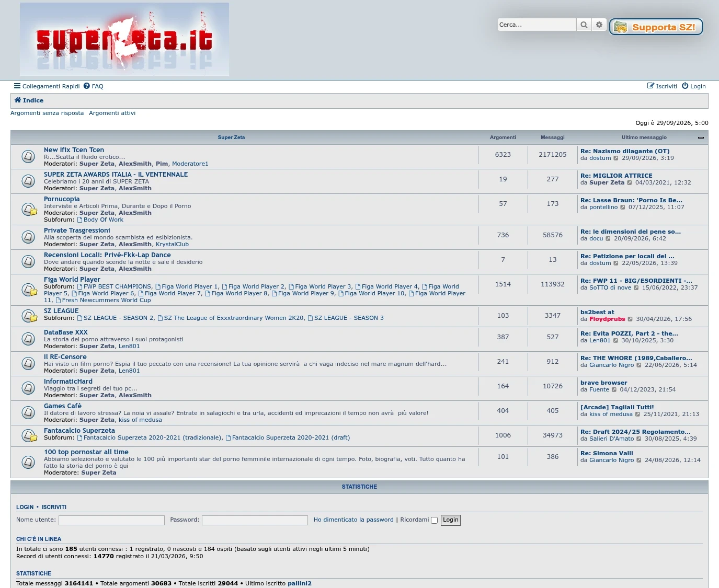Image resolution: width=719 pixels, height=588 pixels.
Task: Collapse the Super Zeta category
Action: click(701, 137)
